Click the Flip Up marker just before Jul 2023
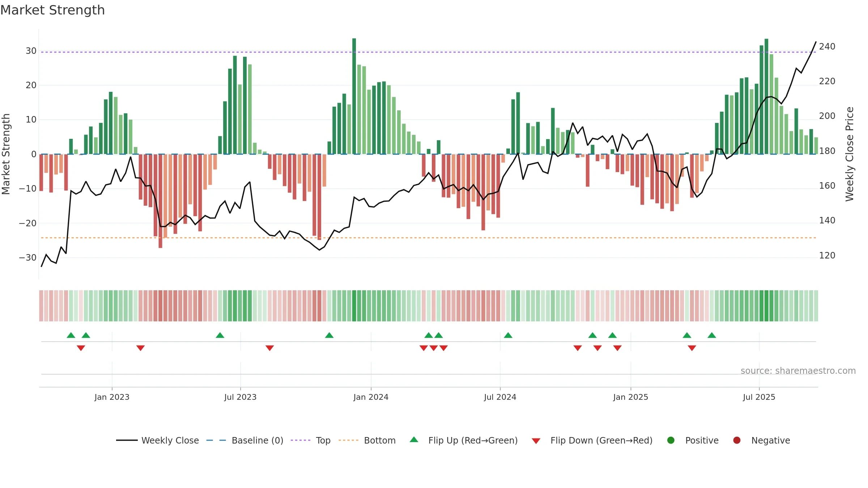The width and height of the screenshot is (868, 488). [220, 335]
